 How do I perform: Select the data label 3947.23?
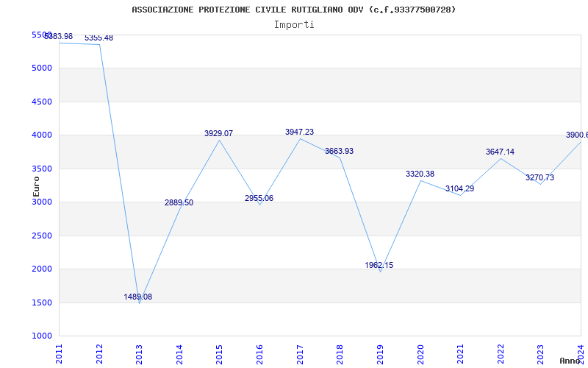300,132
